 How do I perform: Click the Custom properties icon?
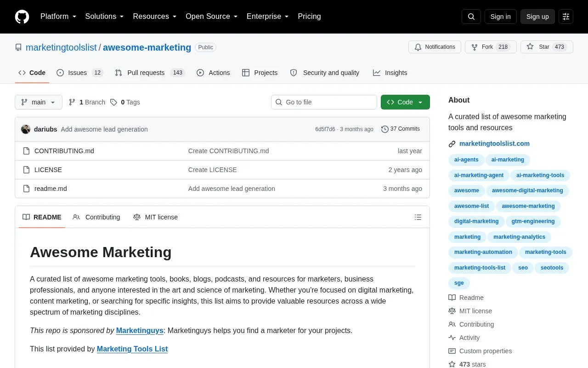(452, 351)
